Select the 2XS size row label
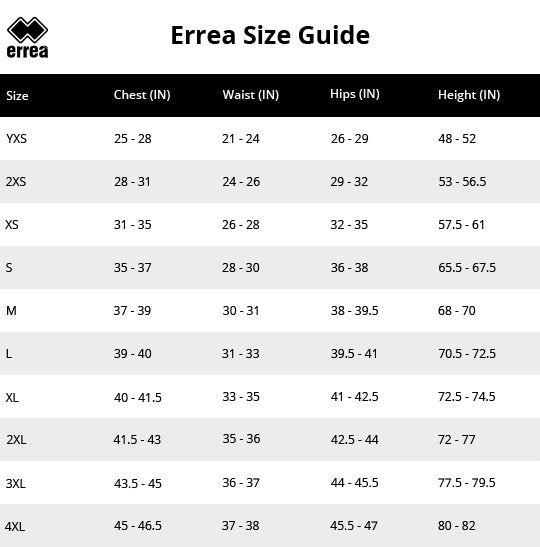This screenshot has width=540, height=547. [16, 182]
